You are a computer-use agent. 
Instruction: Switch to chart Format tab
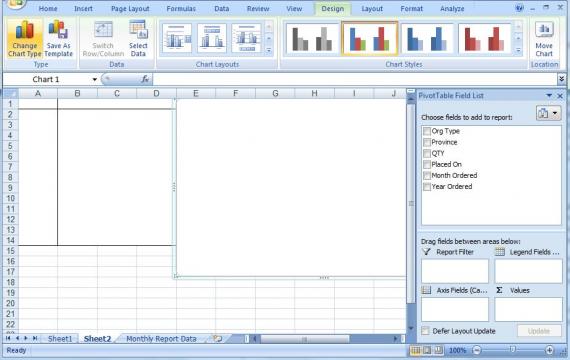412,8
